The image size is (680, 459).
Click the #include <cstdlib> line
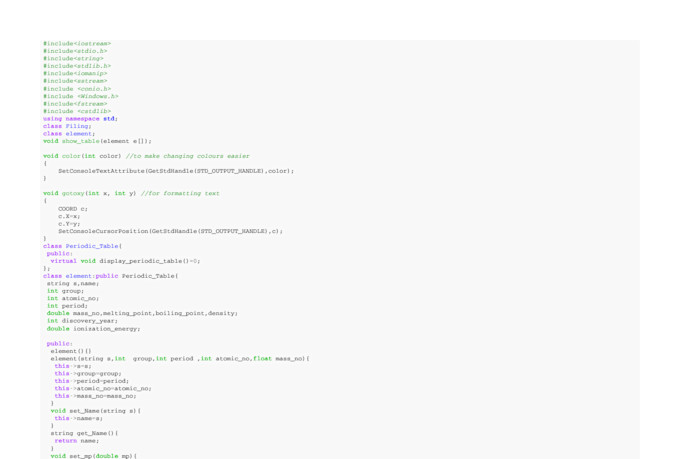[77, 111]
